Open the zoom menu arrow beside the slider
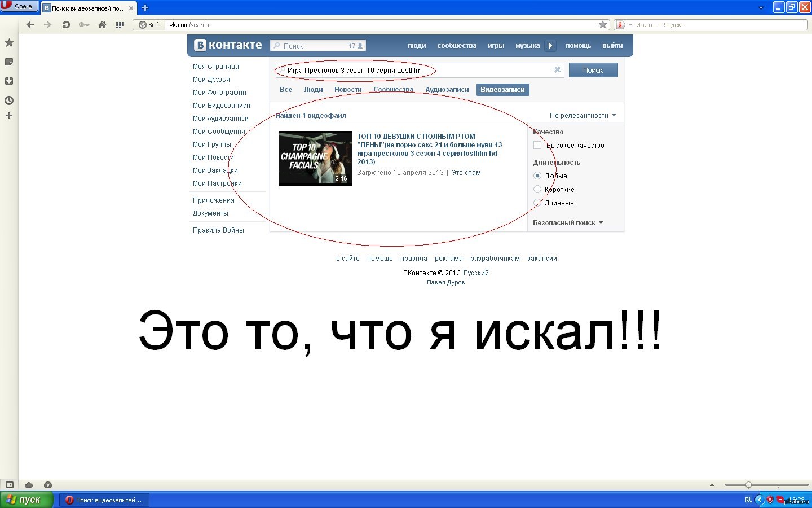This screenshot has height=508, width=812. click(712, 485)
